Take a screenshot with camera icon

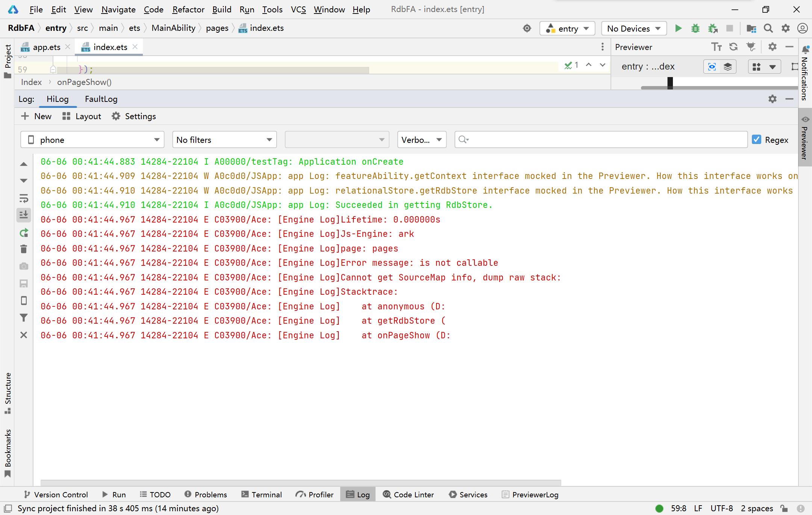[x=24, y=266]
